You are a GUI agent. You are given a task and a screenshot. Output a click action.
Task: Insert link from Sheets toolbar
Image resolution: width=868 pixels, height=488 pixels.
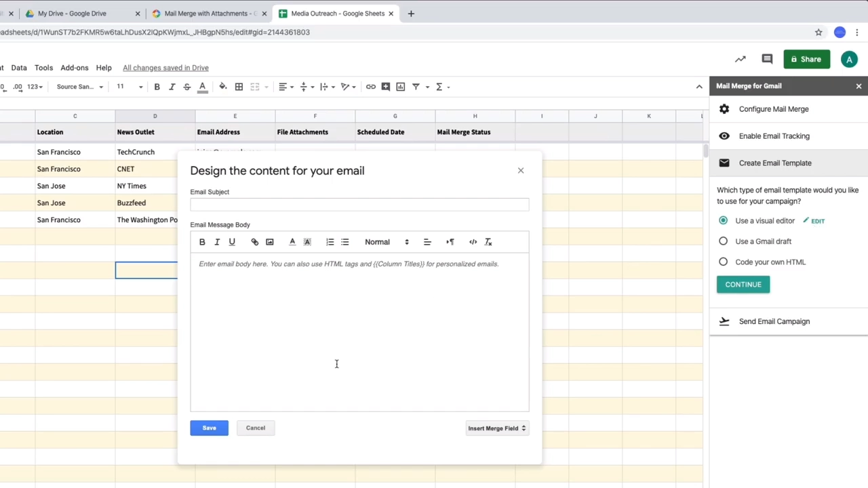[371, 87]
